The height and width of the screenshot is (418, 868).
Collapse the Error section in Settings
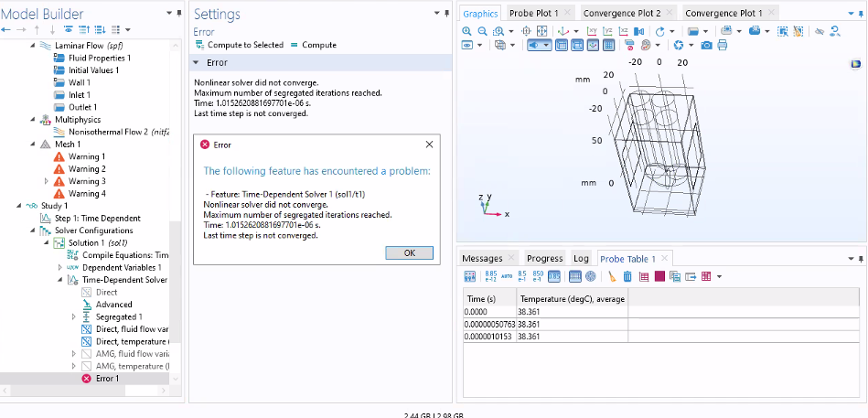196,62
